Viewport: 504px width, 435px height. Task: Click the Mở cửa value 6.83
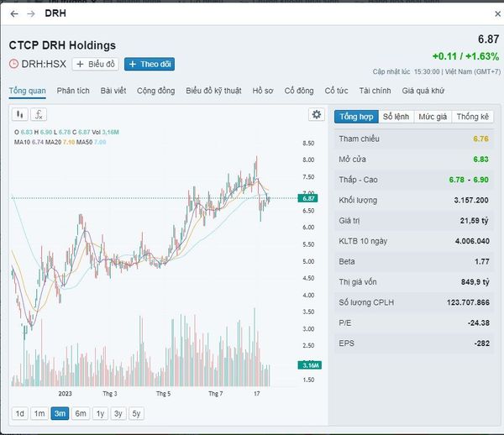[x=480, y=160]
